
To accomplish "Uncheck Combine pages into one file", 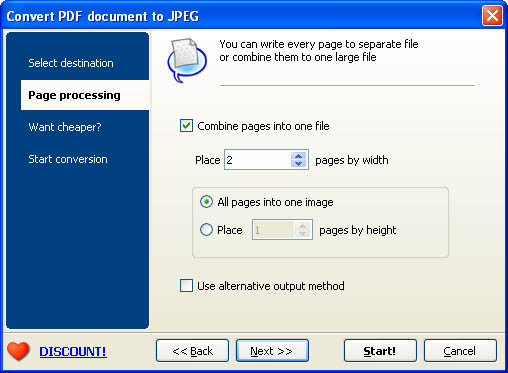I will pos(186,126).
